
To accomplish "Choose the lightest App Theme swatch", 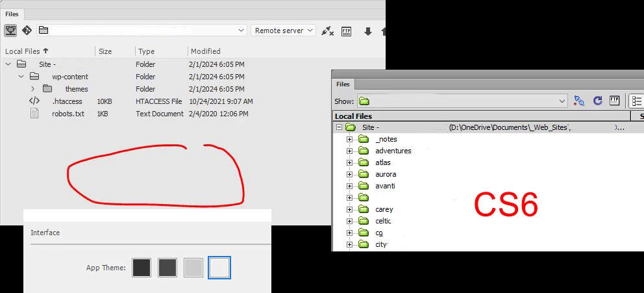I will 219,268.
